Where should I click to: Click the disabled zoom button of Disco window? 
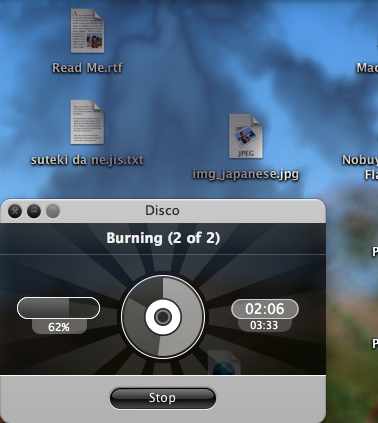[x=53, y=211]
